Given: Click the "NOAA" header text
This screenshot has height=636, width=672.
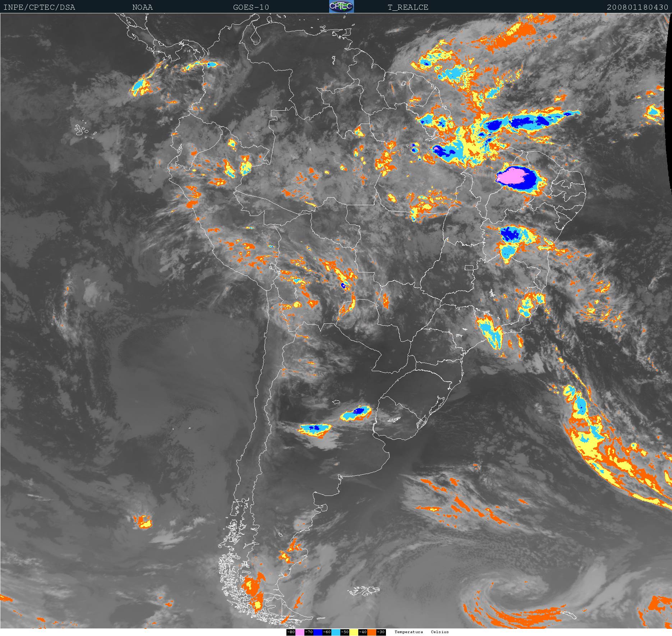Looking at the screenshot, I should (142, 7).
